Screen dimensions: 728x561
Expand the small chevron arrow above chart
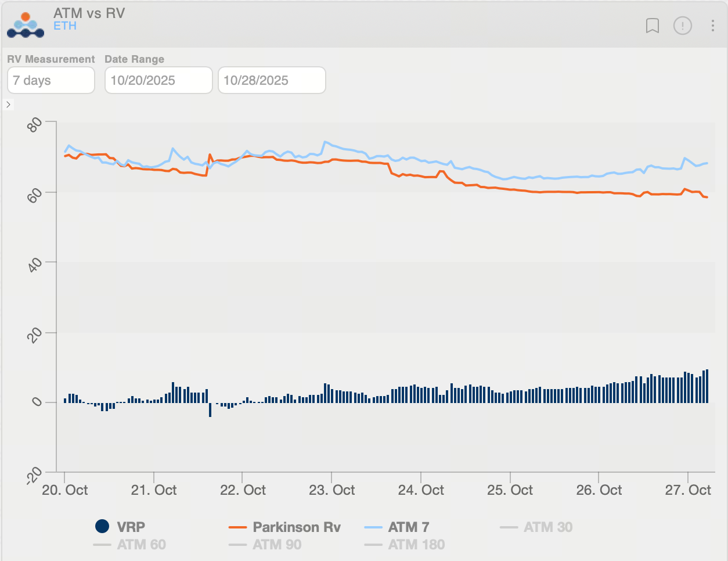8,105
